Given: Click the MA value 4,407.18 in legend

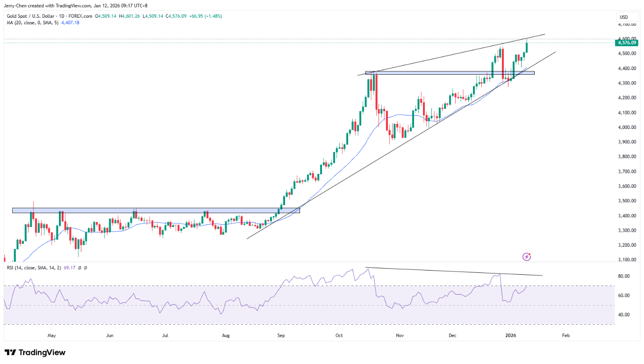Looking at the screenshot, I should tap(71, 22).
